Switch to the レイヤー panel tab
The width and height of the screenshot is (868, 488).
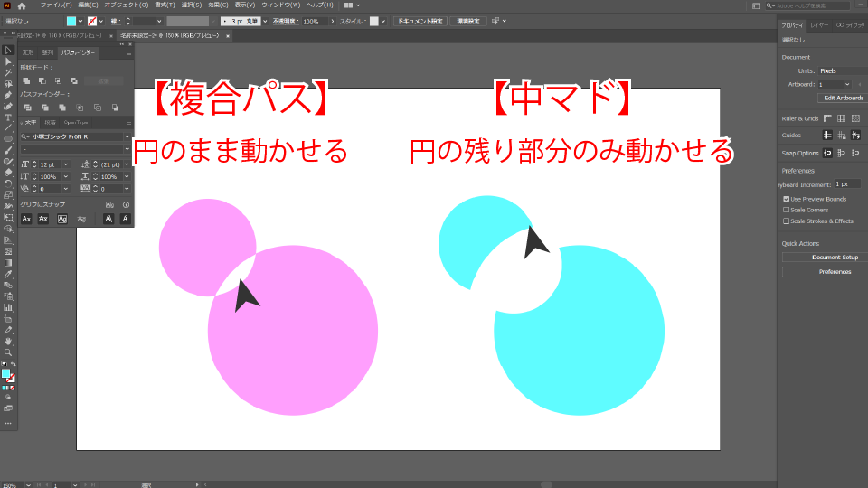pos(819,25)
